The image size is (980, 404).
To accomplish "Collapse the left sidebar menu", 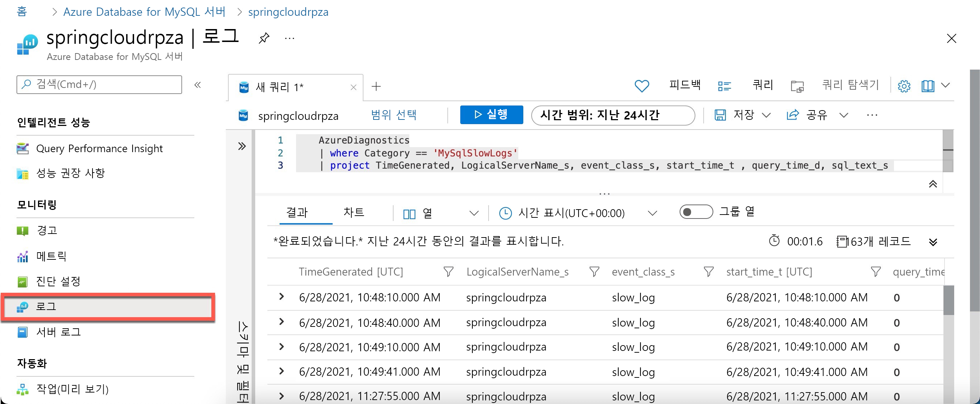I will [x=198, y=85].
